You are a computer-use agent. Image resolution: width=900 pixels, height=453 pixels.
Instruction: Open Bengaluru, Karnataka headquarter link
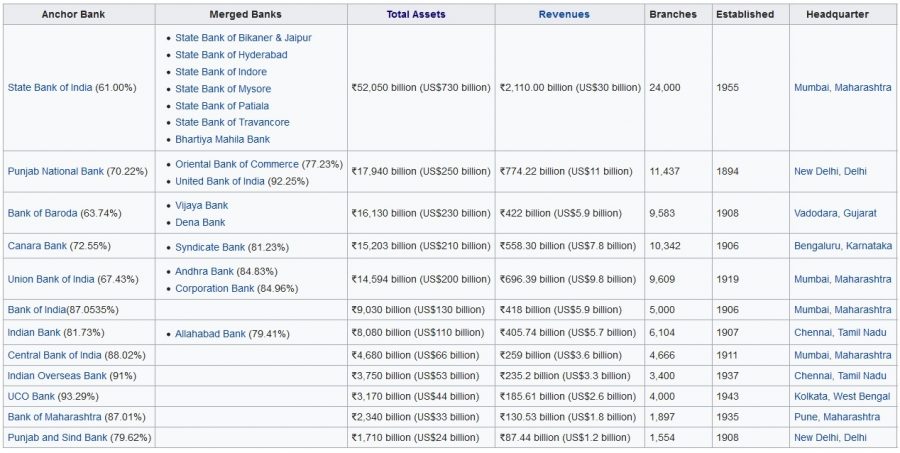(843, 246)
